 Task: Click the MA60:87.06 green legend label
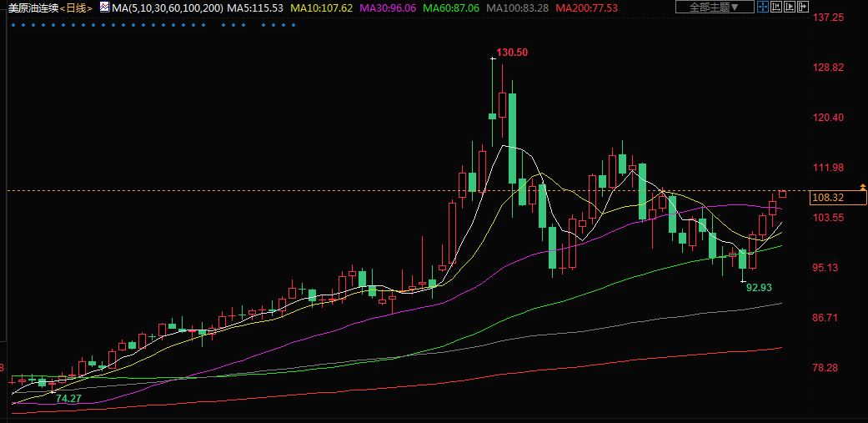(x=452, y=8)
